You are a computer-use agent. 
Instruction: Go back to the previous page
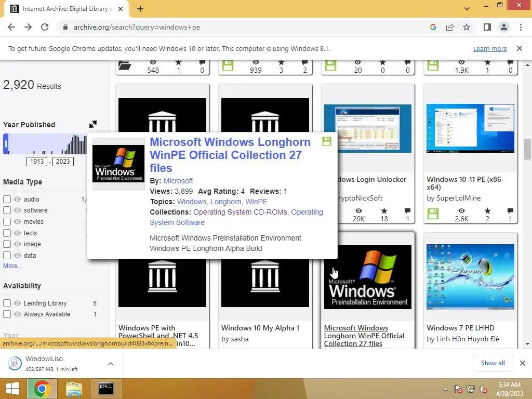click(x=11, y=27)
